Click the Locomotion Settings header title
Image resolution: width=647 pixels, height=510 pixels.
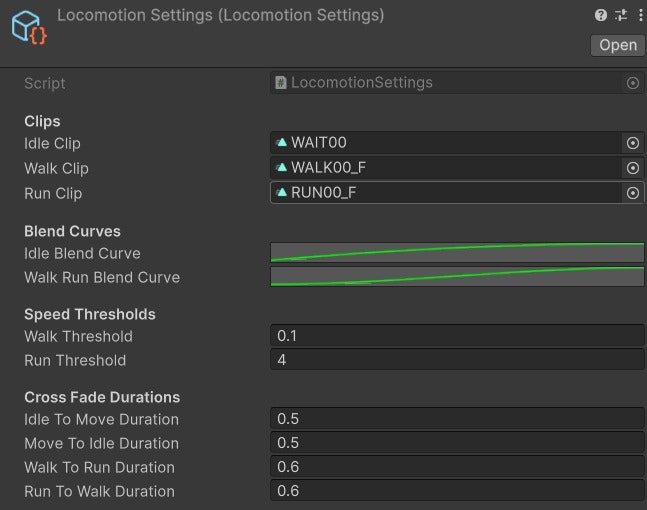[221, 15]
